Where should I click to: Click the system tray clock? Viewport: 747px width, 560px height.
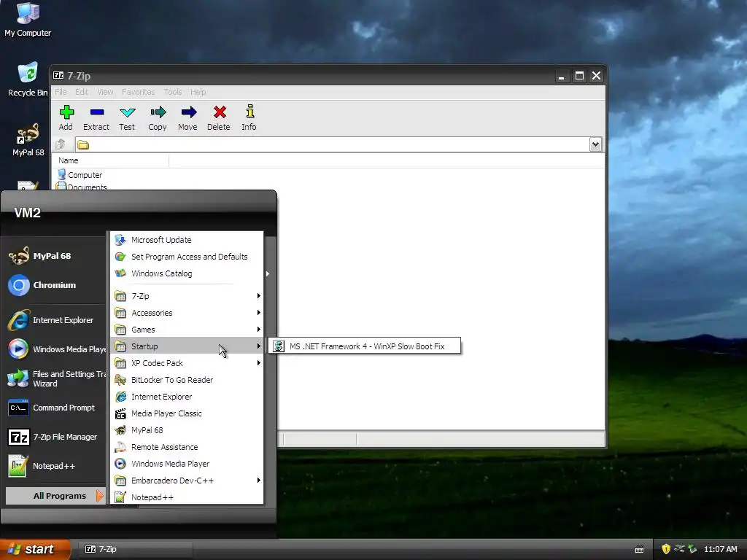click(x=720, y=549)
